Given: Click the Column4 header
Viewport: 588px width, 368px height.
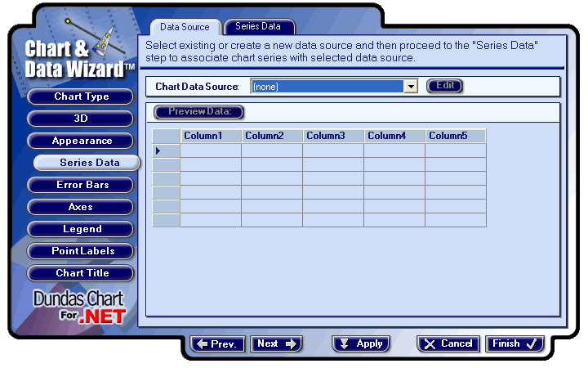Looking at the screenshot, I should pyautogui.click(x=394, y=136).
